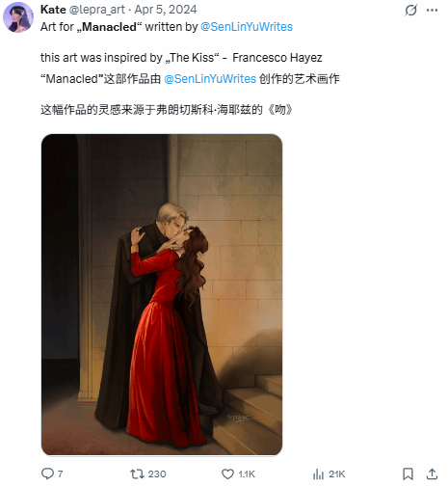Visit the @lepra_art handle
448x487 pixels.
pyautogui.click(x=96, y=10)
